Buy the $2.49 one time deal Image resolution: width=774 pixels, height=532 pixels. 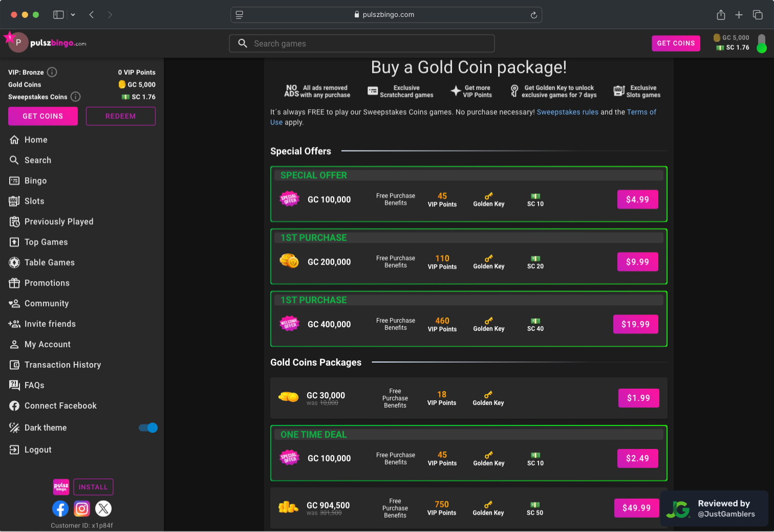[x=637, y=458]
